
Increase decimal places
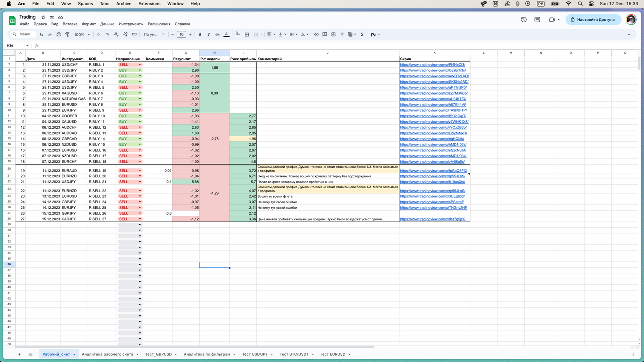[x=125, y=35]
